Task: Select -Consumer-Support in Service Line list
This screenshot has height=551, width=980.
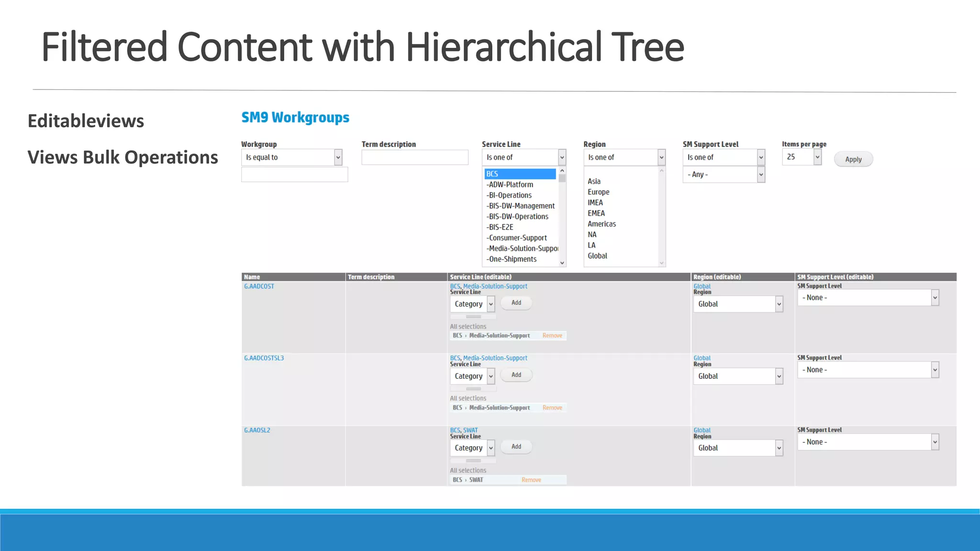Action: (x=516, y=238)
